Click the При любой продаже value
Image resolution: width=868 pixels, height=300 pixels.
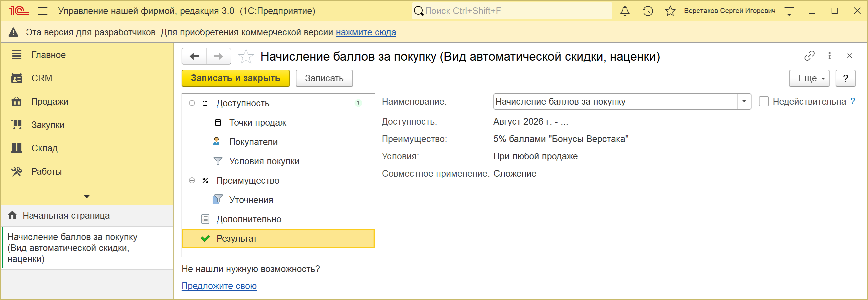[x=535, y=156]
